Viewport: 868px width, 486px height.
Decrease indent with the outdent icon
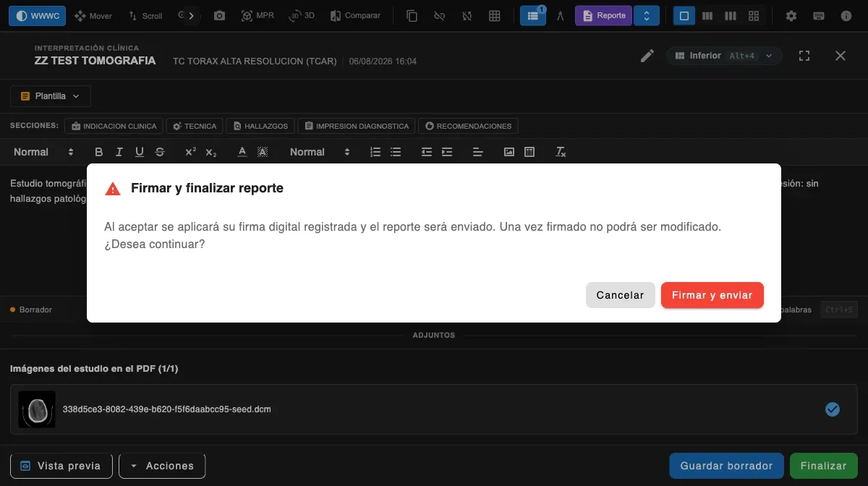[427, 152]
